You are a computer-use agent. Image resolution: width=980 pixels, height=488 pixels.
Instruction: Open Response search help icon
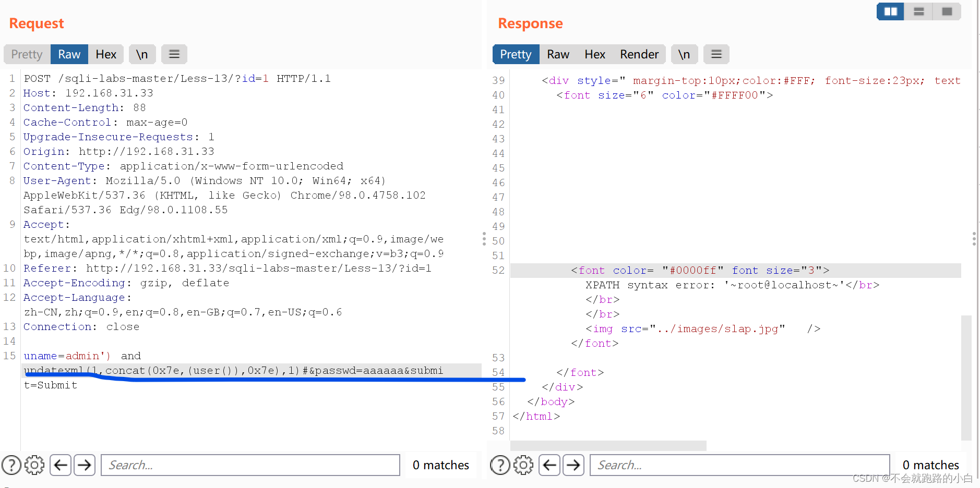500,465
